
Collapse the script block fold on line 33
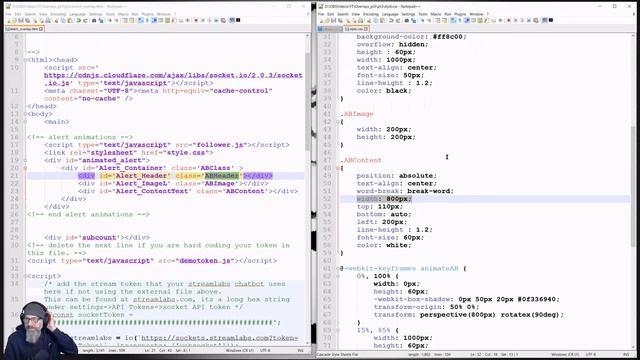25,276
